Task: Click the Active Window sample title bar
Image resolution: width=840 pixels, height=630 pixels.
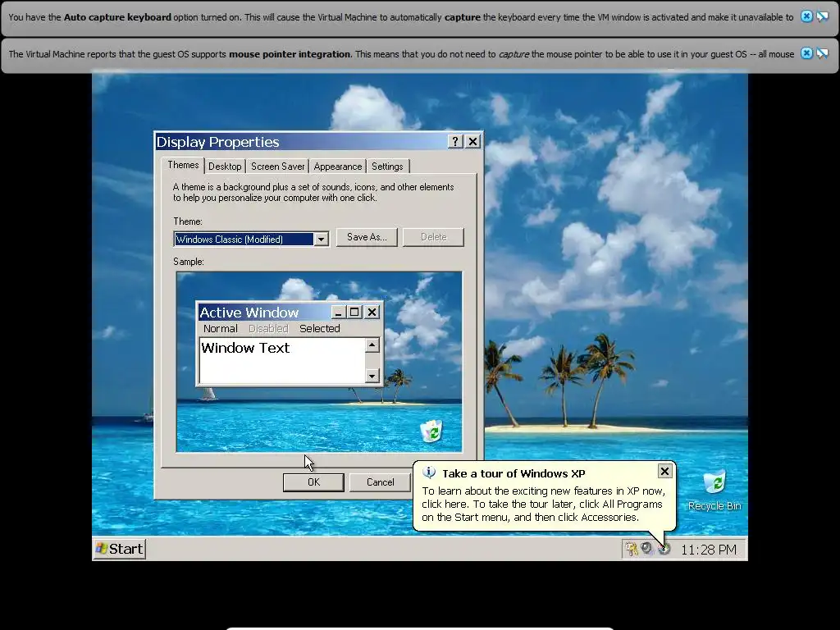Action: coord(264,312)
